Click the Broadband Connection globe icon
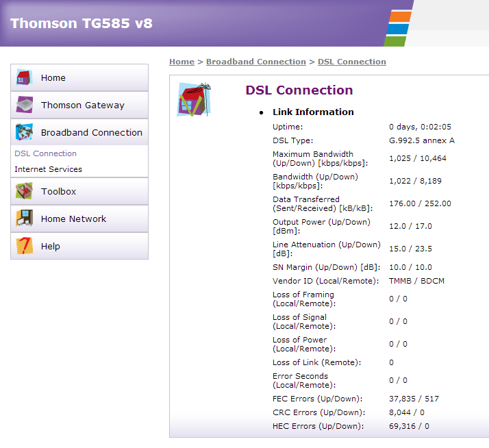The width and height of the screenshot is (489, 448). [x=25, y=132]
